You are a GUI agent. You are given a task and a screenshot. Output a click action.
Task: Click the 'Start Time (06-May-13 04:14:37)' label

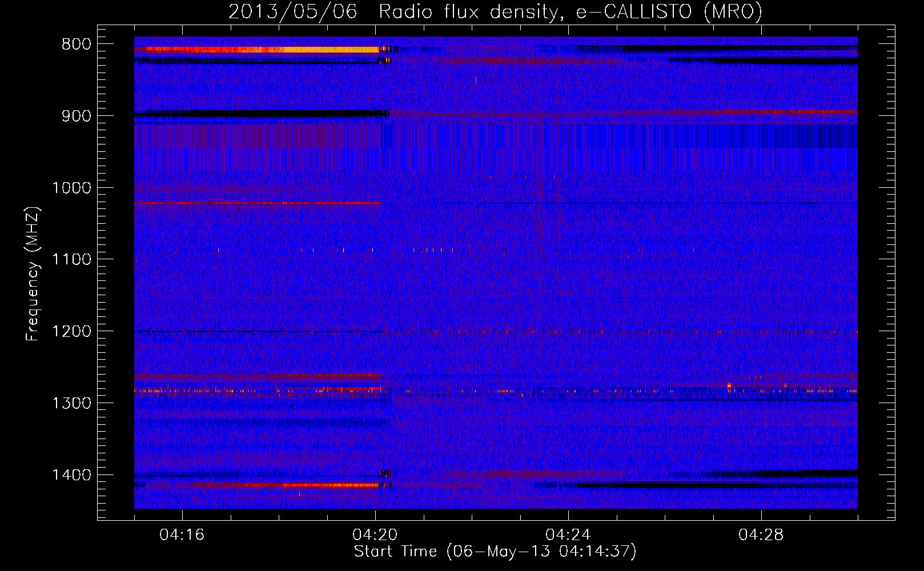pos(495,552)
